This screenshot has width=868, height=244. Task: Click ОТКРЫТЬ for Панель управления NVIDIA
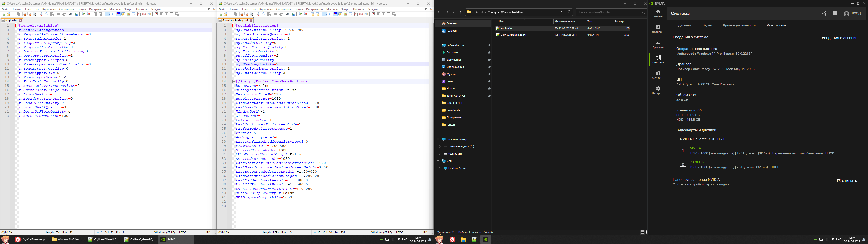pyautogui.click(x=847, y=181)
